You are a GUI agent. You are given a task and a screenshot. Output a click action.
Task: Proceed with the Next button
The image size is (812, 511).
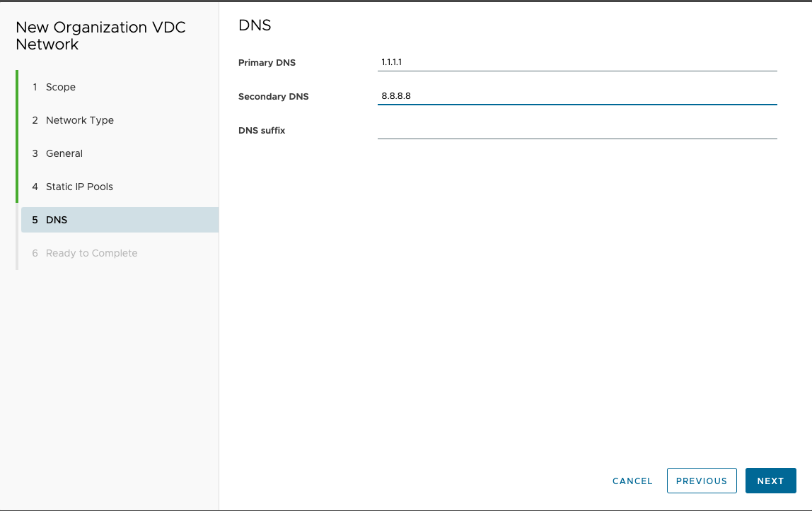tap(770, 481)
